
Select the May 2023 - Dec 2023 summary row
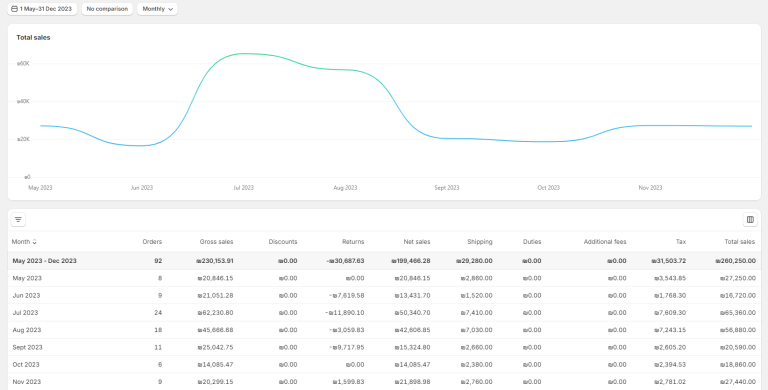[384, 261]
